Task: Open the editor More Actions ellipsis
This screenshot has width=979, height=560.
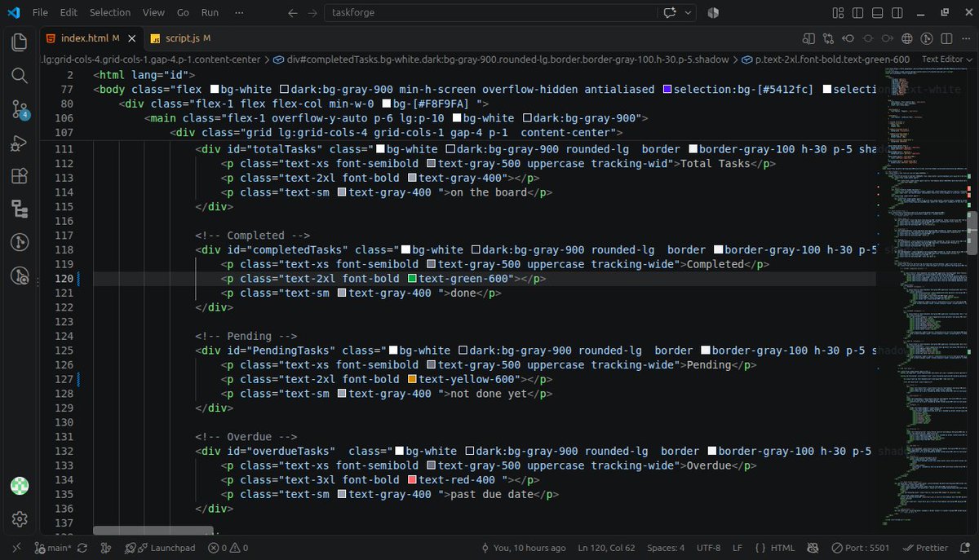Action: [x=965, y=38]
